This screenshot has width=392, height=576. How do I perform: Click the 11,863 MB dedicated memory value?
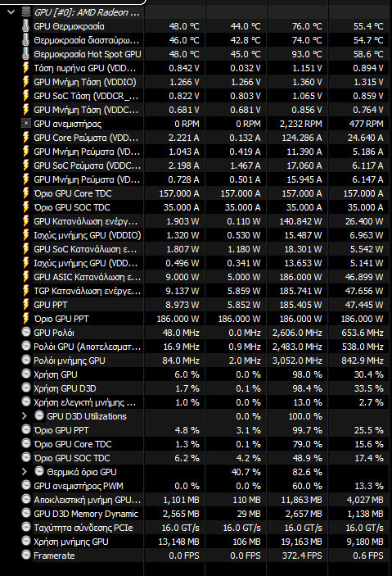coord(301,500)
